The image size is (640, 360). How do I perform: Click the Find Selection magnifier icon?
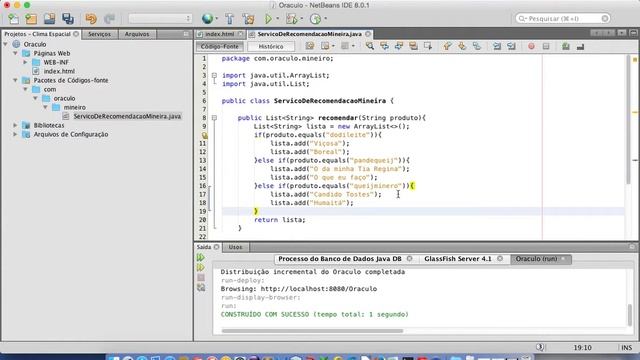(369, 47)
